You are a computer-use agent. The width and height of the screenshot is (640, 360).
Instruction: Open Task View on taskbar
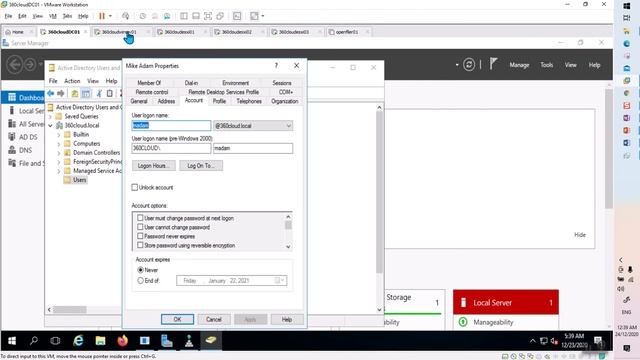pyautogui.click(x=55, y=340)
